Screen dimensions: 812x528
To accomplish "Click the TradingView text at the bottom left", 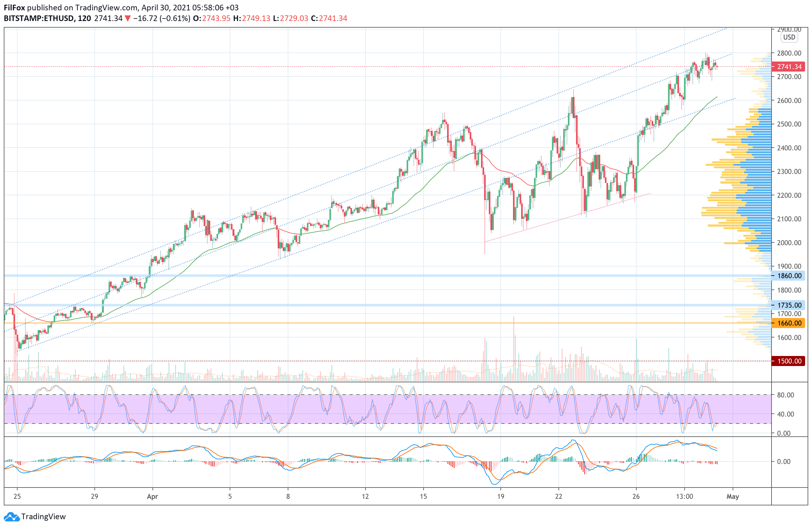I will pos(43,517).
